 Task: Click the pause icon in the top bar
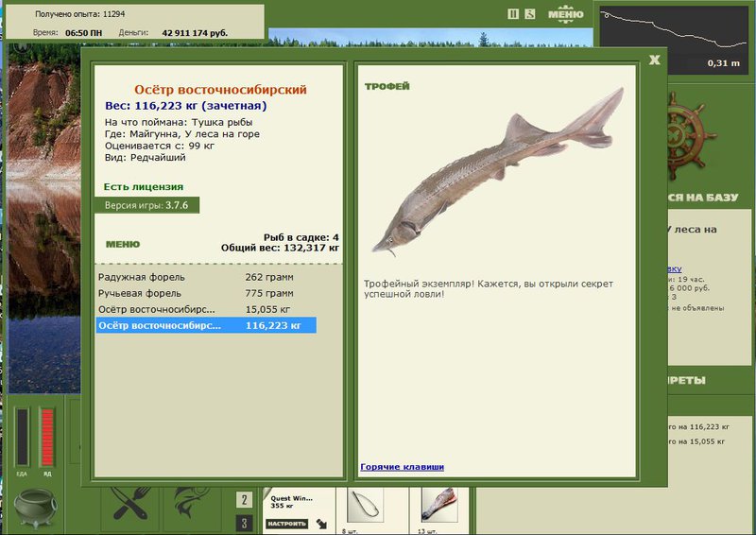(513, 14)
